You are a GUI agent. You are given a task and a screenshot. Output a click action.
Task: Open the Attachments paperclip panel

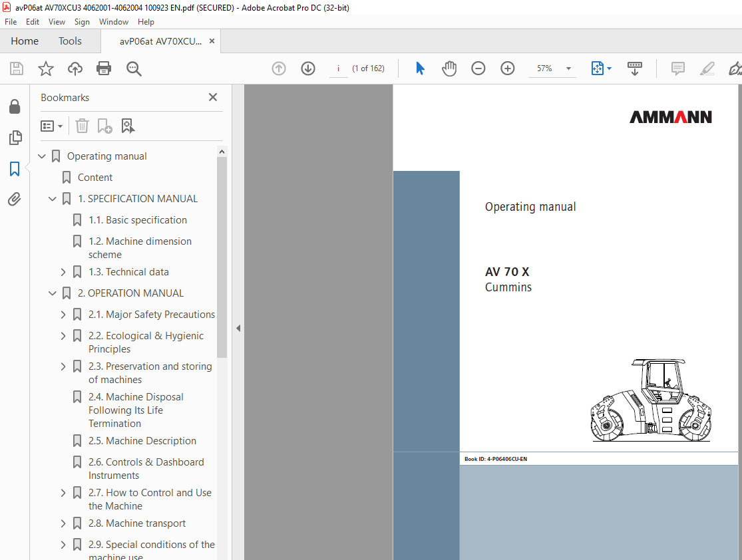15,199
